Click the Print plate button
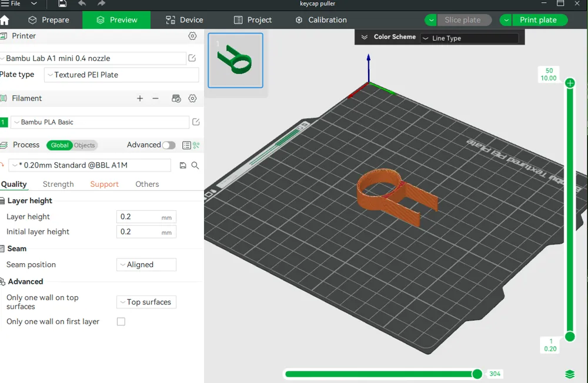Image resolution: width=588 pixels, height=383 pixels. (539, 20)
